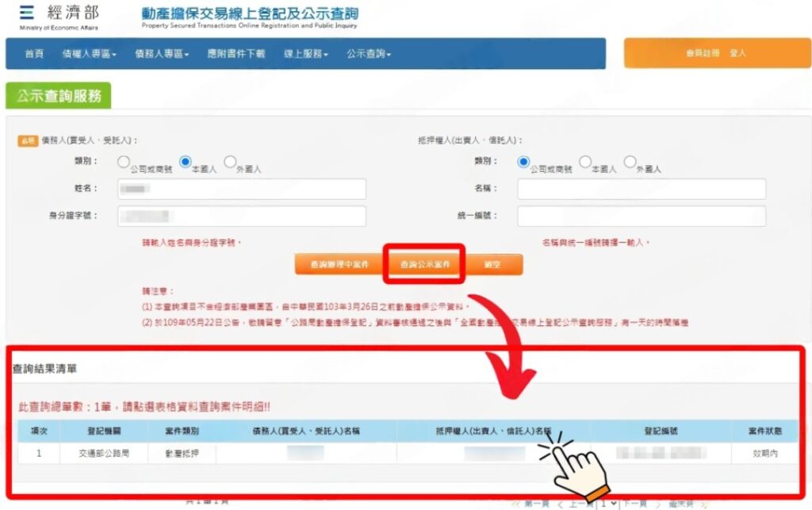Select the mortgagee 外國人 radio button
Viewport: 812px width, 510px height.
click(630, 162)
